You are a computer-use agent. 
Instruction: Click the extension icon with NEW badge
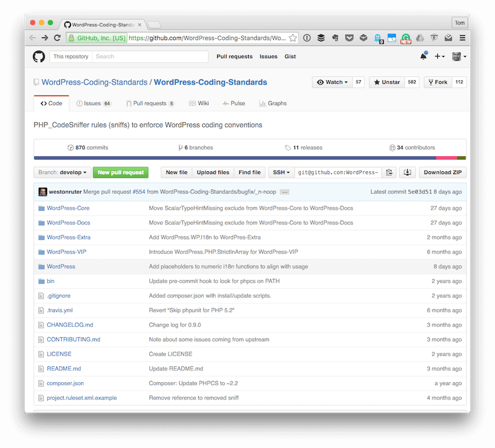pyautogui.click(x=406, y=38)
